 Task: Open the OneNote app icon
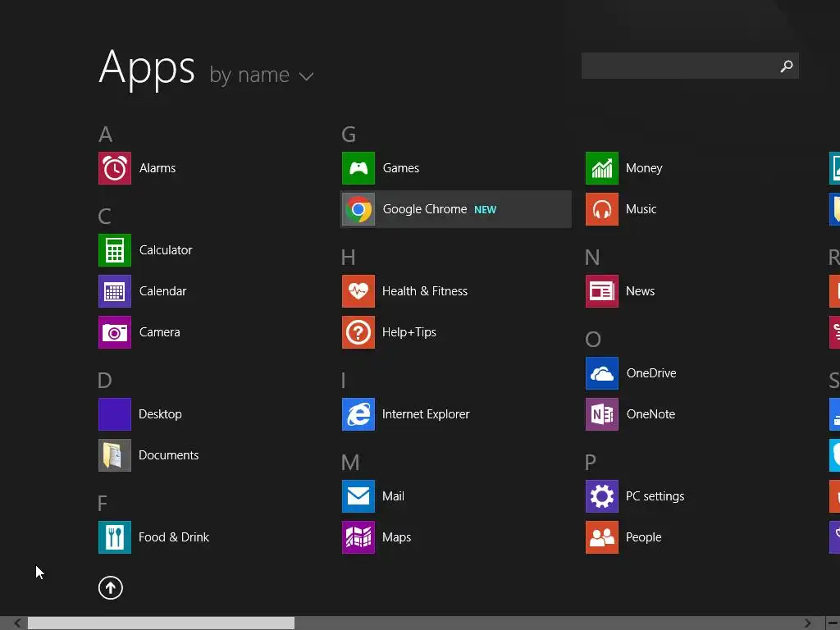coord(602,414)
